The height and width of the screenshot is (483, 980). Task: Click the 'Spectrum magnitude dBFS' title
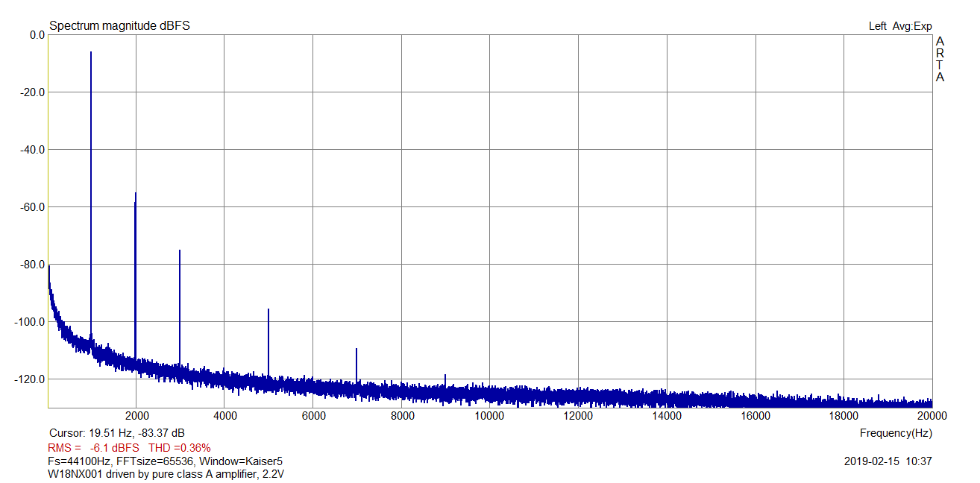(119, 26)
